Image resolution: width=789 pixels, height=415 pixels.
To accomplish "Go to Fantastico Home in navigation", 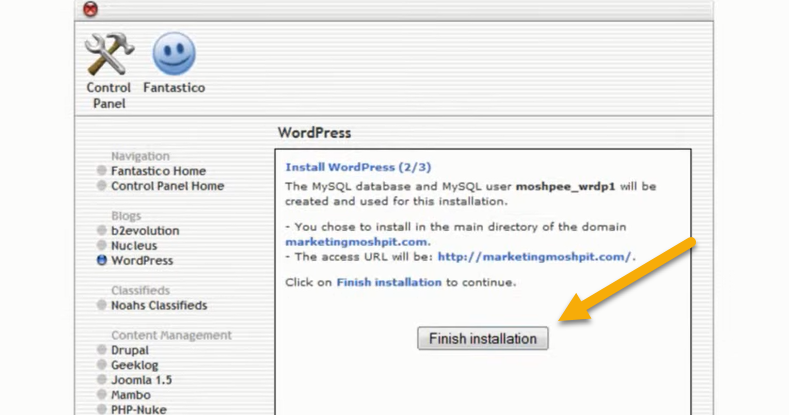I will (159, 171).
